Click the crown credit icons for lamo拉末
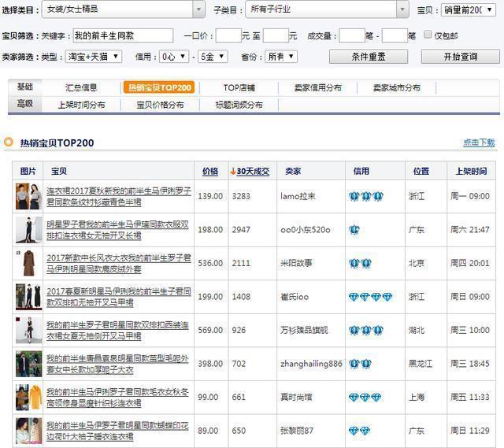This screenshot has width=504, height=448. tap(365, 196)
